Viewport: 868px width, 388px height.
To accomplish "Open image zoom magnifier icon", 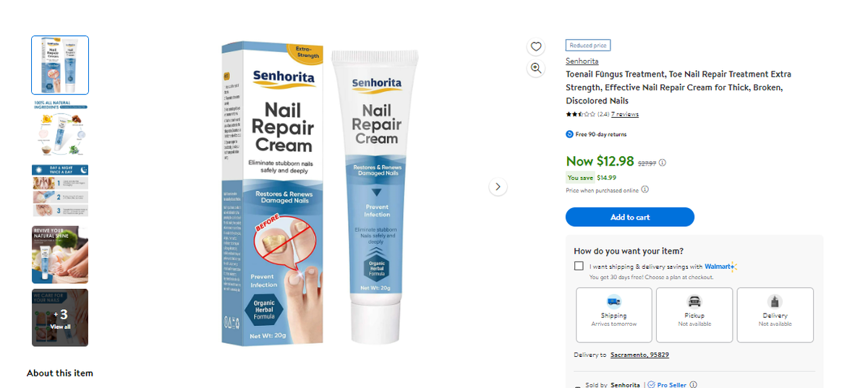I will 536,68.
